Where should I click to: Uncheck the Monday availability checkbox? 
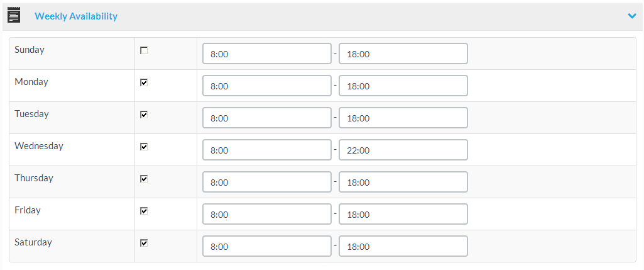pos(144,82)
